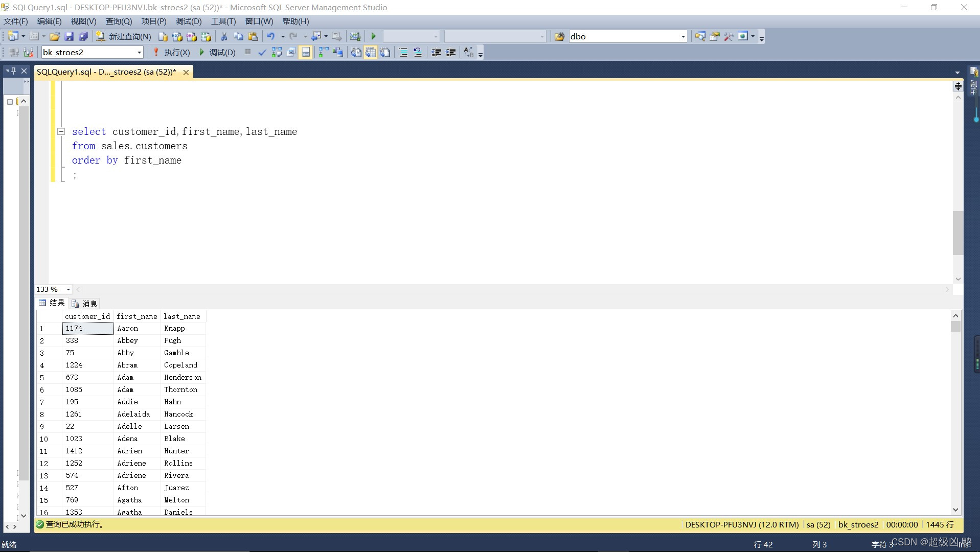
Task: Click the Save All icon
Action: (x=83, y=36)
